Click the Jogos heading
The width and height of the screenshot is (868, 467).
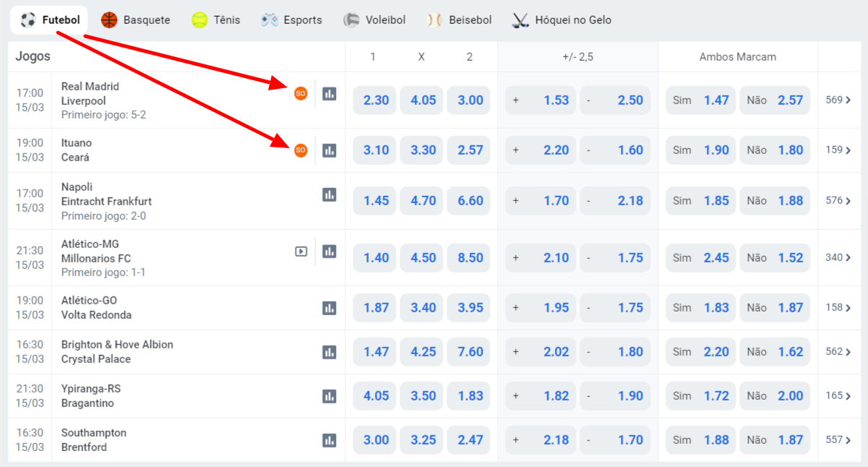click(x=33, y=56)
